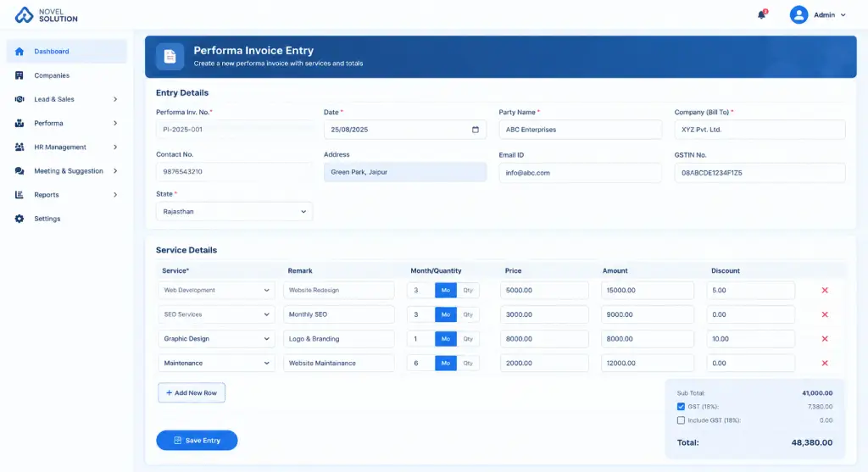Click the Meeting & Suggestion chat icon

(19, 171)
